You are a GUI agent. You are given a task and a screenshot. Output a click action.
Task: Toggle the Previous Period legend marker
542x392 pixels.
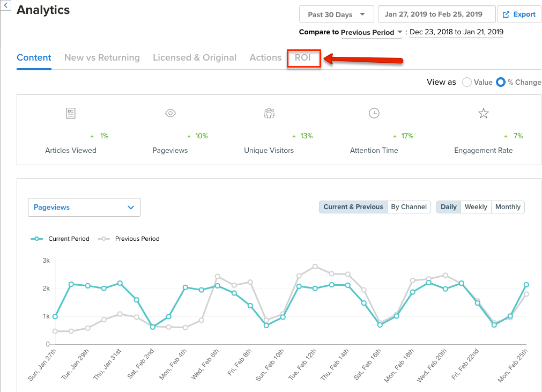click(103, 239)
